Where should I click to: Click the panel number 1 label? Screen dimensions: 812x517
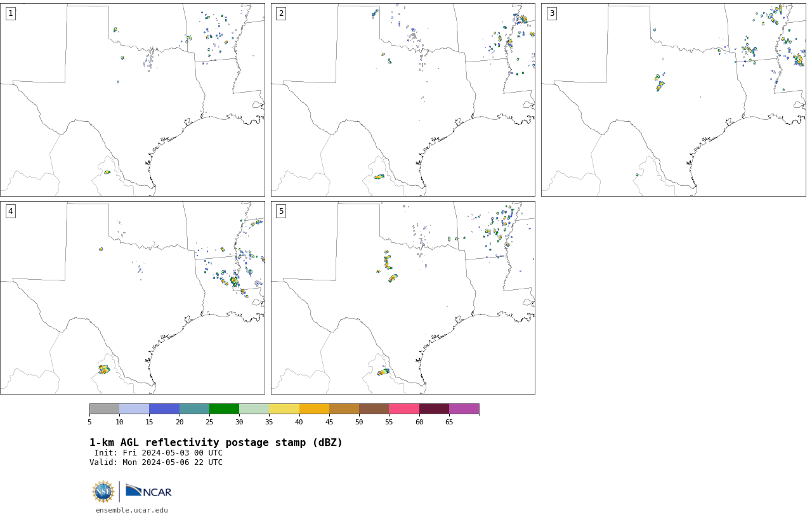coord(10,13)
